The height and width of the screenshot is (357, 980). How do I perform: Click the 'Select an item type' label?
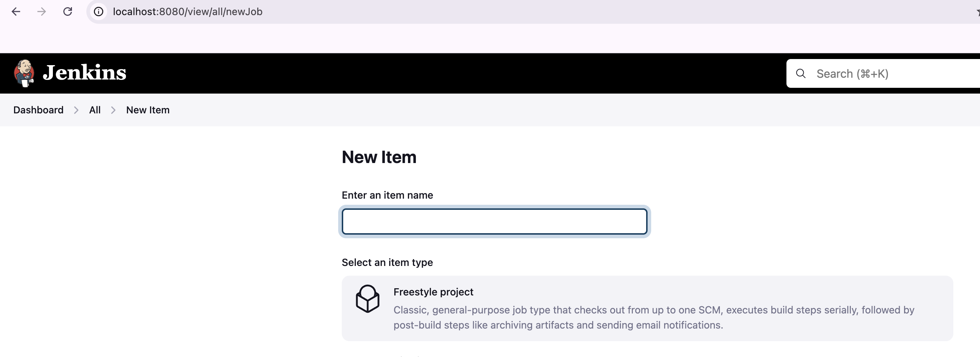(387, 263)
